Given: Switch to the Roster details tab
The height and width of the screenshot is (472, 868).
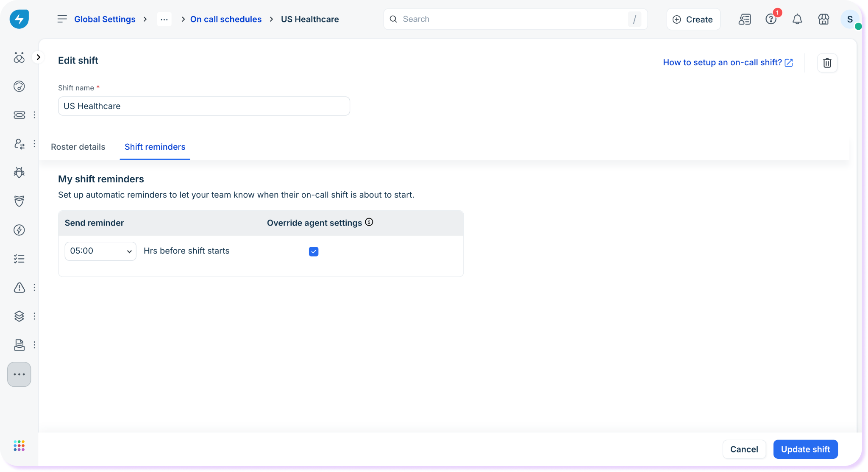Looking at the screenshot, I should coord(78,147).
